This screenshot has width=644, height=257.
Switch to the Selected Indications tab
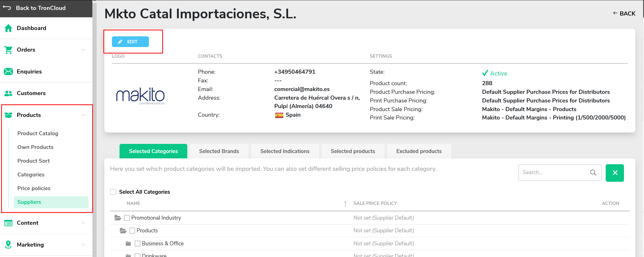click(x=285, y=151)
